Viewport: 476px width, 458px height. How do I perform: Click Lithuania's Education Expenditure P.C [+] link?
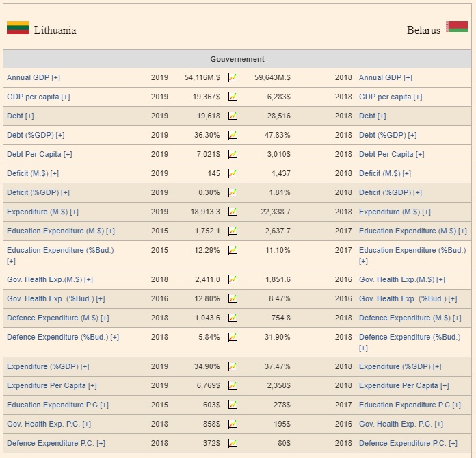57,405
